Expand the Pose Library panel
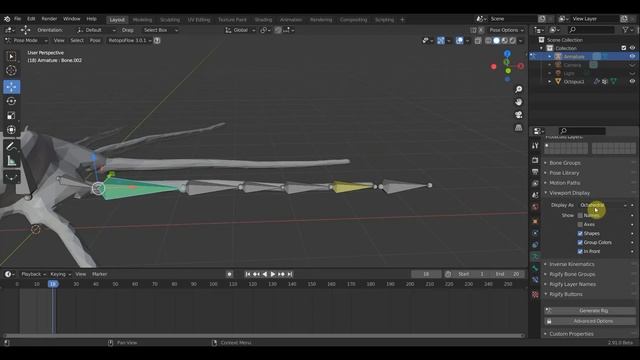 click(x=564, y=173)
